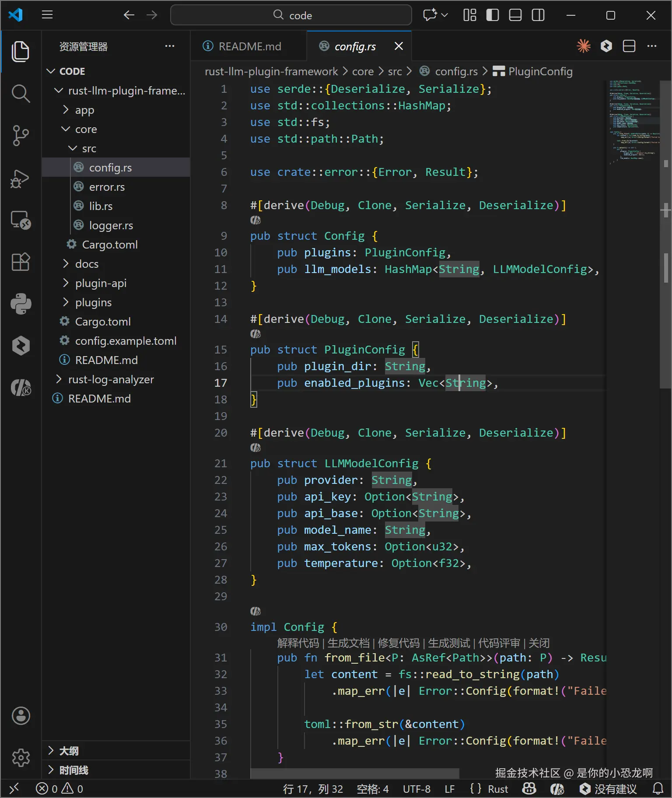Expand the plugin-api folder
The image size is (672, 798).
click(x=116, y=283)
